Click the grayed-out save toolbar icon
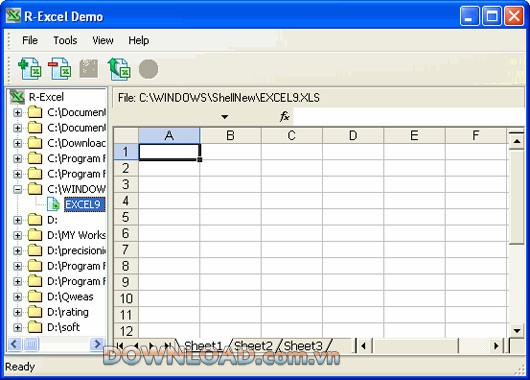The image size is (530, 380). pyautogui.click(x=89, y=69)
